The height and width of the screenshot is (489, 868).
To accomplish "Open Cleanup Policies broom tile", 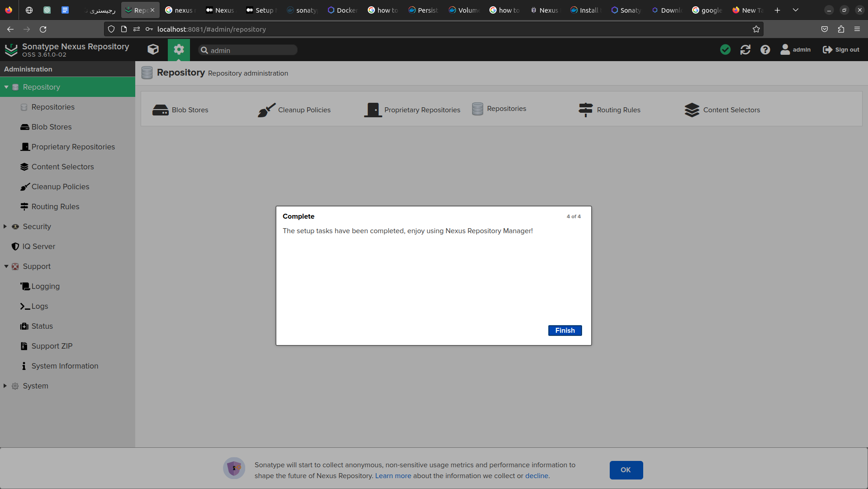I will tap(294, 110).
